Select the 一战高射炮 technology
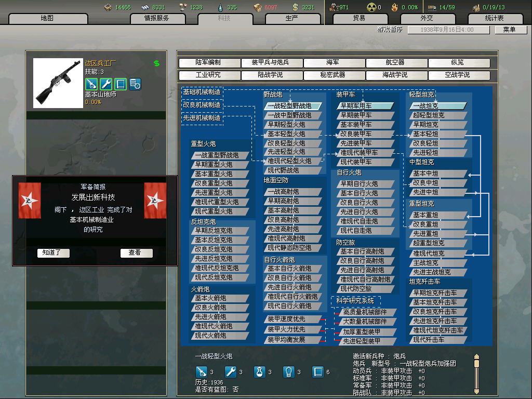The height and width of the screenshot is (399, 532). click(292, 192)
